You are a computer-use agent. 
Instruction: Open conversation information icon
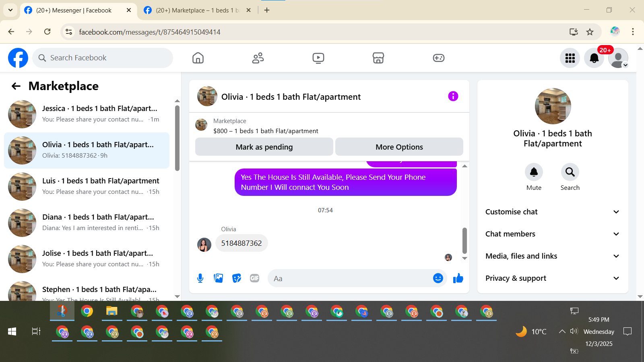(x=453, y=96)
